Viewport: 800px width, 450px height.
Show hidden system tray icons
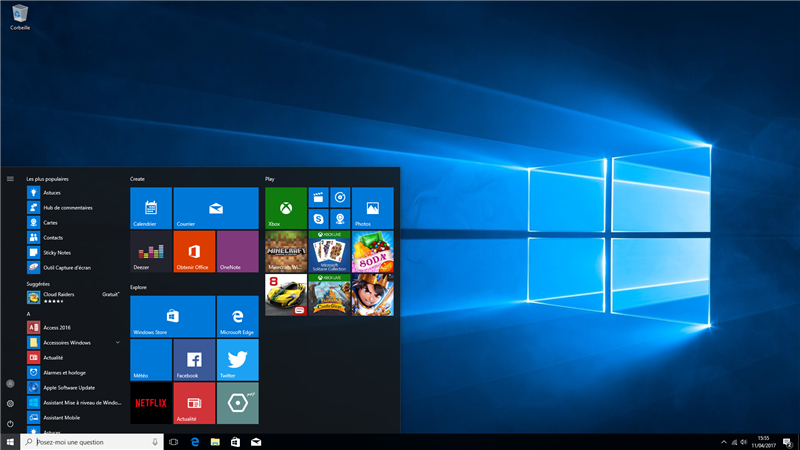point(723,442)
